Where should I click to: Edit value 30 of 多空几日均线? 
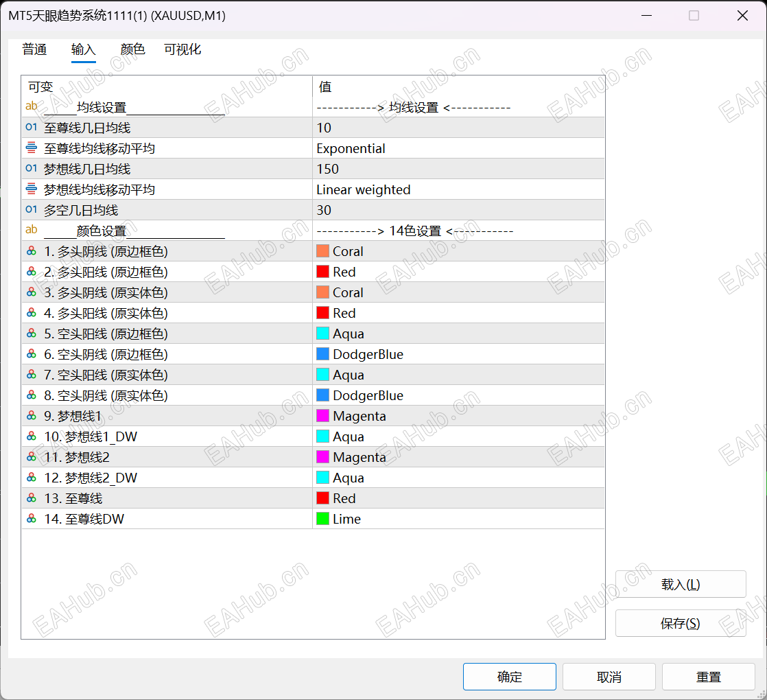pyautogui.click(x=458, y=210)
